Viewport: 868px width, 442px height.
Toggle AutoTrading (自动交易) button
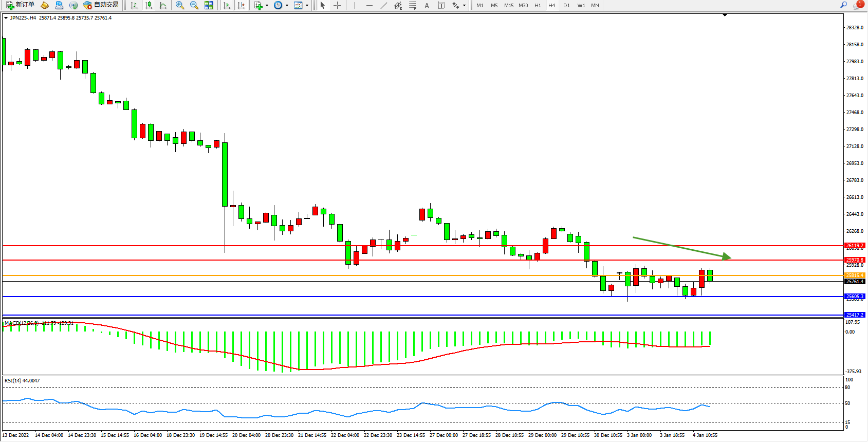[101, 5]
